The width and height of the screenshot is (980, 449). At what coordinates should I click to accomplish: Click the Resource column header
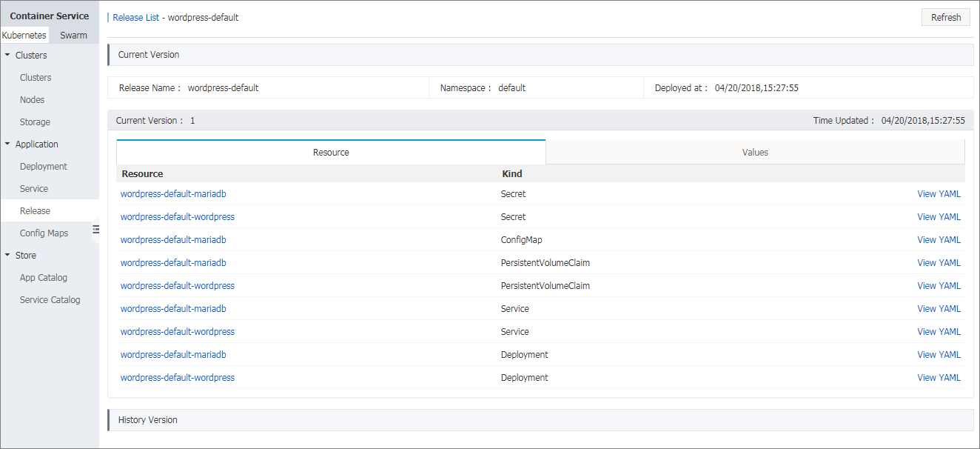142,173
